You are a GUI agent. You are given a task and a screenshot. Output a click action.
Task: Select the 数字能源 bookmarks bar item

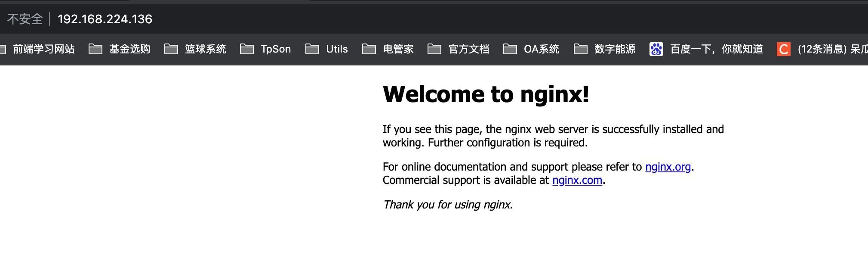(x=614, y=49)
